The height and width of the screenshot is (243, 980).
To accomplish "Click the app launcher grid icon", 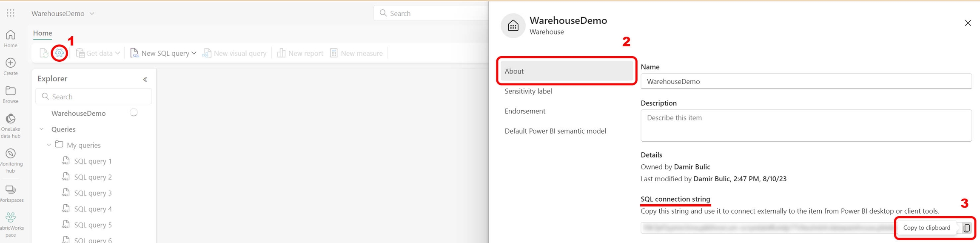I will coord(11,13).
